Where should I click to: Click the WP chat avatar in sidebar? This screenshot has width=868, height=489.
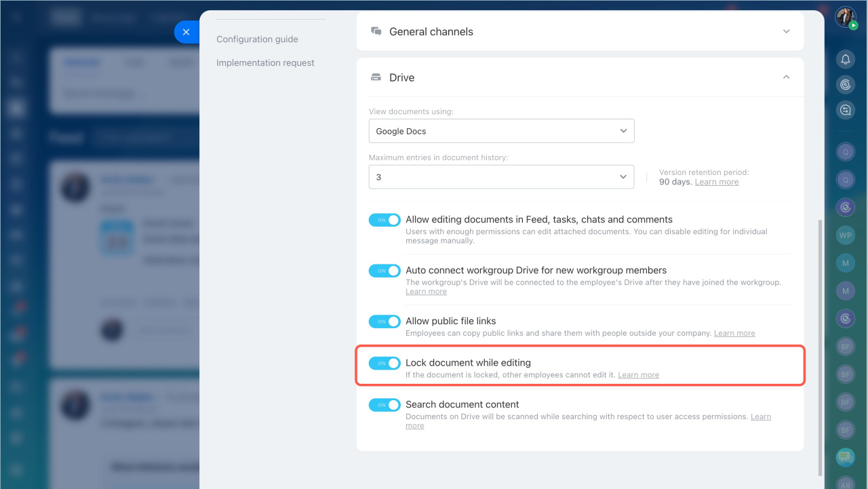coord(845,236)
